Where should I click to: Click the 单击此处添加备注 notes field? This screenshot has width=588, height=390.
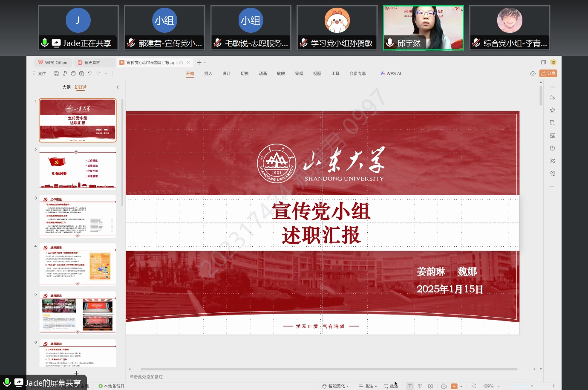click(x=146, y=377)
